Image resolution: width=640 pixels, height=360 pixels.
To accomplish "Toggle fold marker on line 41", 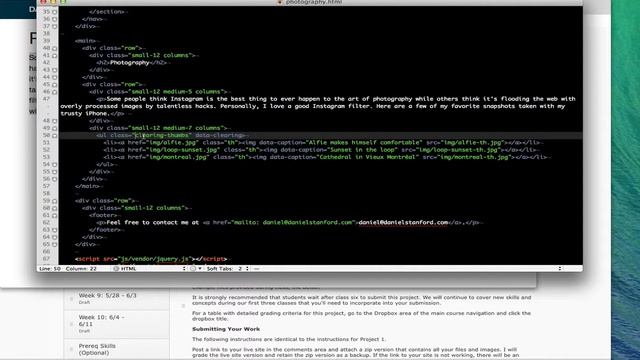I will tap(54, 56).
